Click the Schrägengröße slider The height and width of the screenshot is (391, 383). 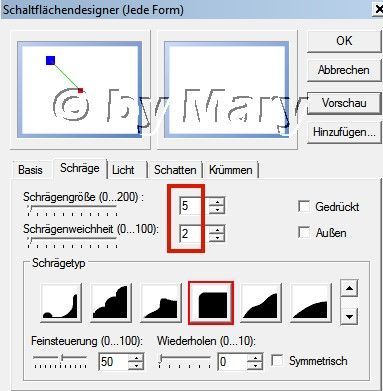click(x=72, y=211)
